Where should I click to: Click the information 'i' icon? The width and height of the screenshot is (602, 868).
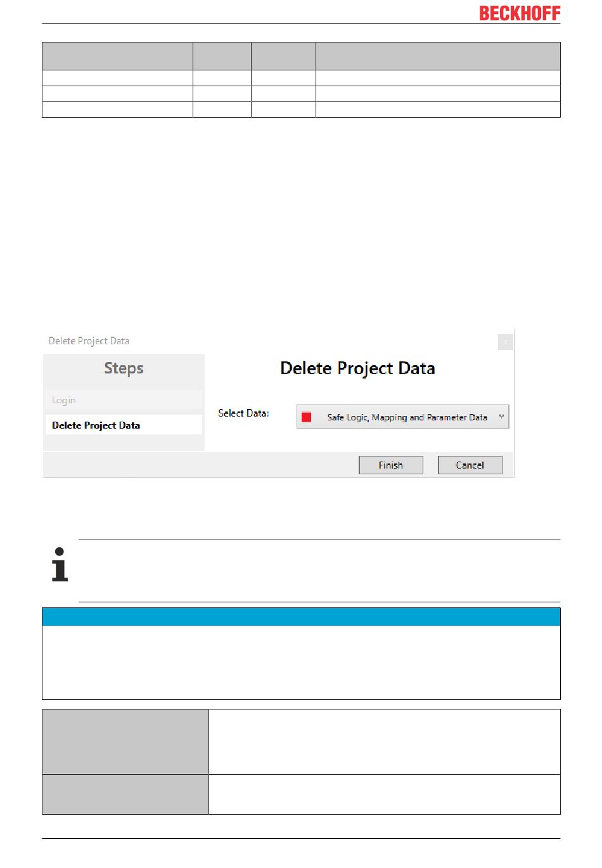[x=60, y=564]
